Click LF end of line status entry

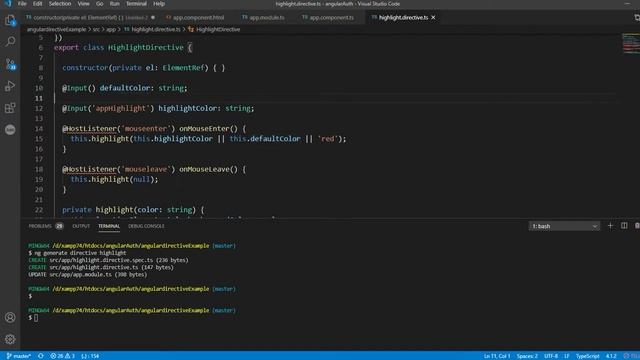567,356
